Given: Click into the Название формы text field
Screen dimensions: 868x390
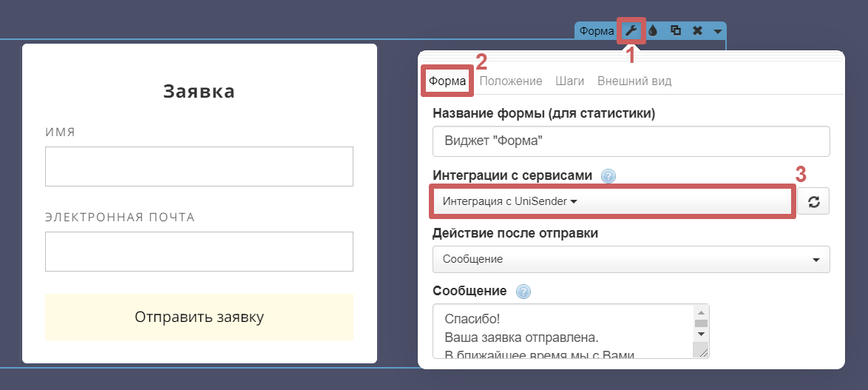Looking at the screenshot, I should [631, 141].
